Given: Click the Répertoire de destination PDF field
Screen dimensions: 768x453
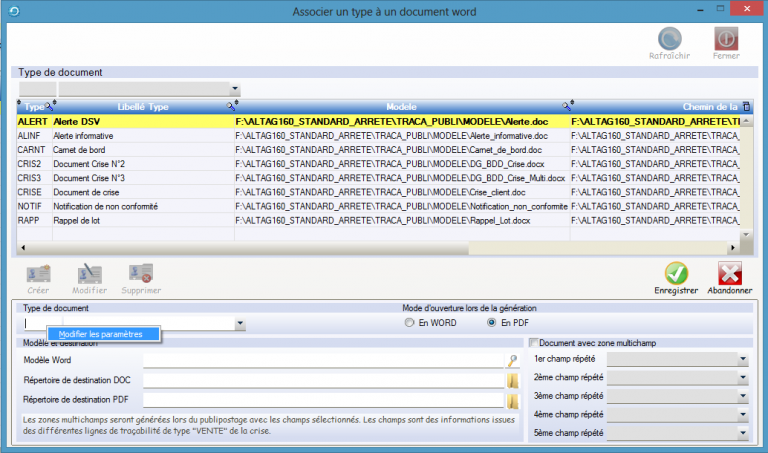Looking at the screenshot, I should 322,400.
